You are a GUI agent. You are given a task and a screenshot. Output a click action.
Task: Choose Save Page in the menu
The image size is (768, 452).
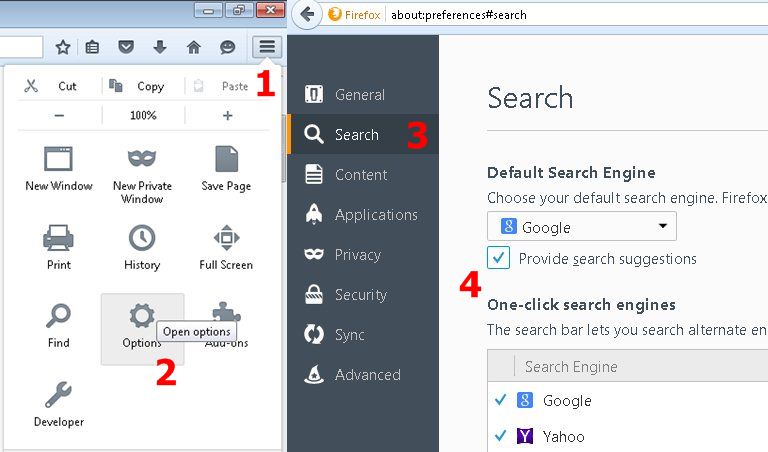click(x=226, y=169)
